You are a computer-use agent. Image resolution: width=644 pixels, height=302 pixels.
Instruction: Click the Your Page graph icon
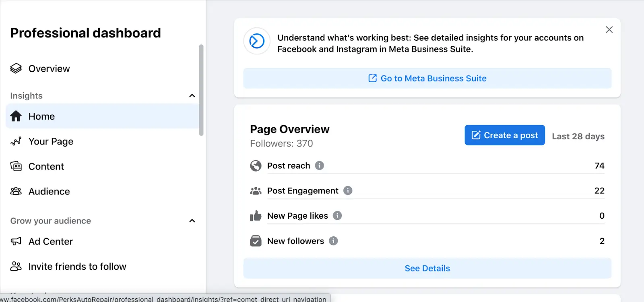click(x=16, y=141)
